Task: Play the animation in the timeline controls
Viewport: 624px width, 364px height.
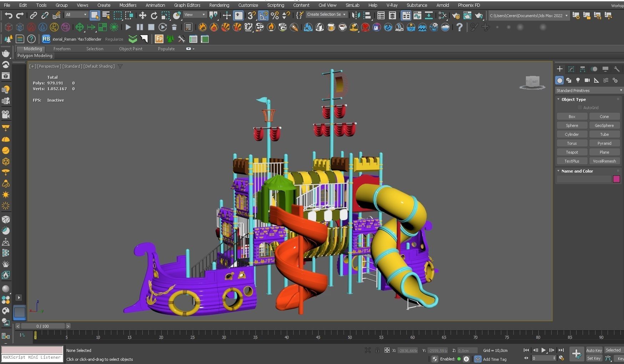Action: pyautogui.click(x=543, y=350)
